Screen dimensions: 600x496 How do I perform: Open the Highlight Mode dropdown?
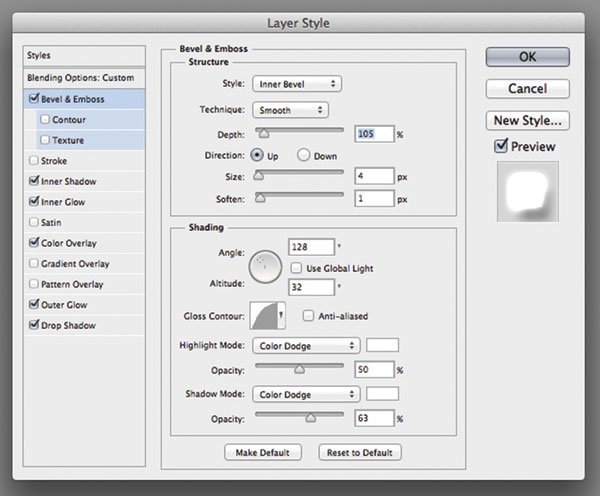tap(306, 345)
